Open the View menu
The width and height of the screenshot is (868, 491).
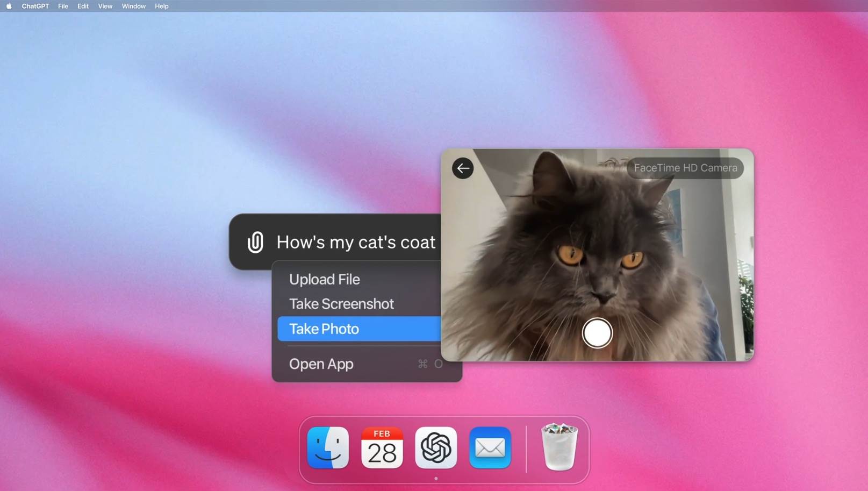[x=105, y=6]
